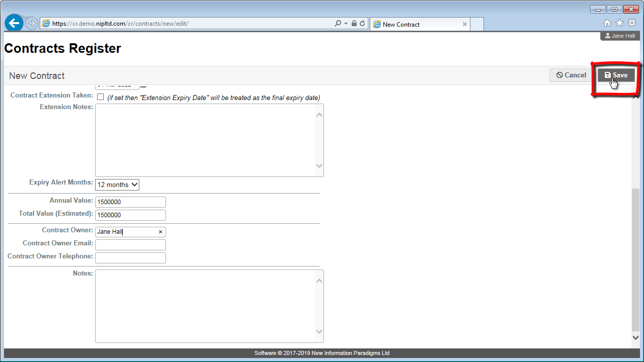
Task: Click into the Contract Owner Email field
Action: [130, 245]
